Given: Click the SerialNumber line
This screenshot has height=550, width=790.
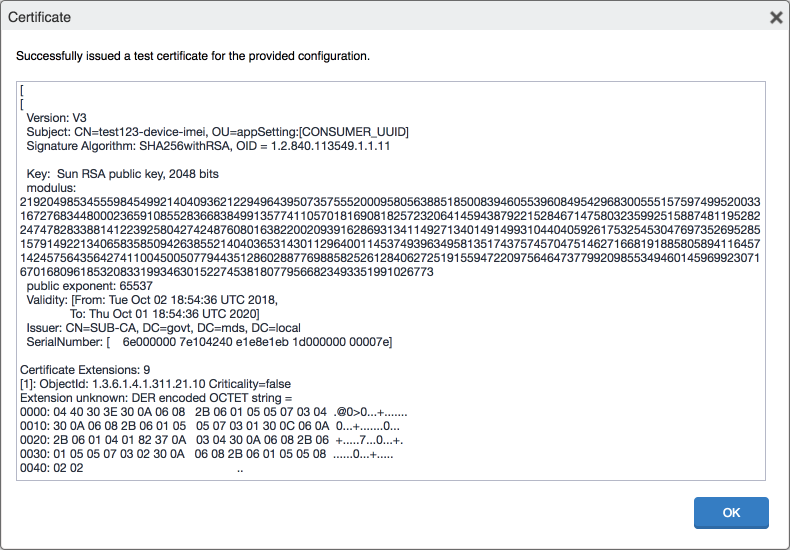Looking at the screenshot, I should (208, 342).
